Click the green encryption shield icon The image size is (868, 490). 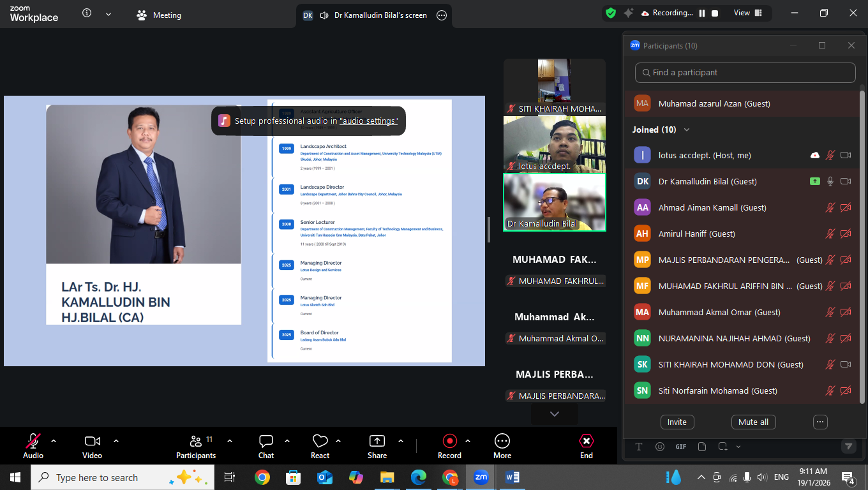point(611,13)
